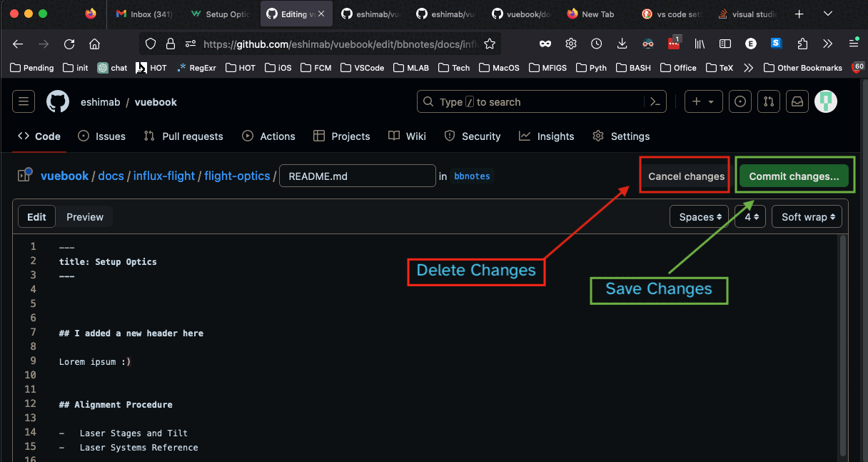
Task: Open the history clock icon
Action: pos(597,44)
